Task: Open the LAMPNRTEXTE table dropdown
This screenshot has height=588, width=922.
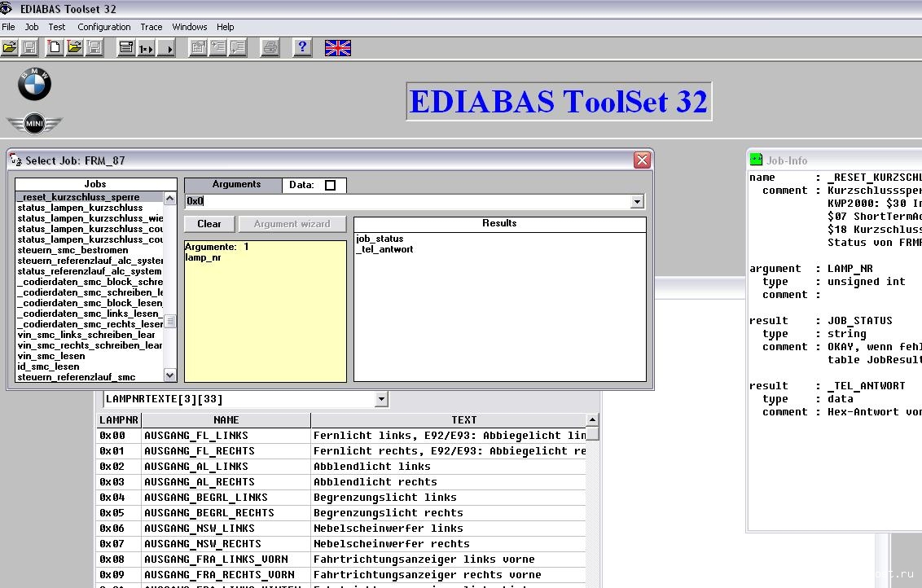Action: point(381,399)
